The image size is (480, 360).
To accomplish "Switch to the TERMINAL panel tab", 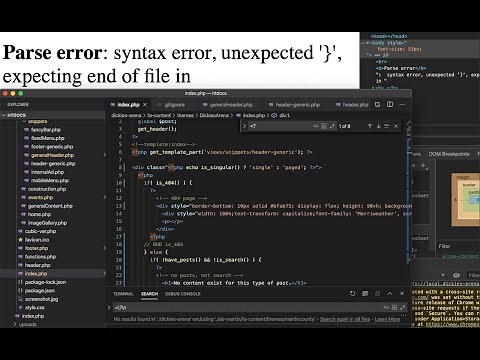I will [123, 294].
